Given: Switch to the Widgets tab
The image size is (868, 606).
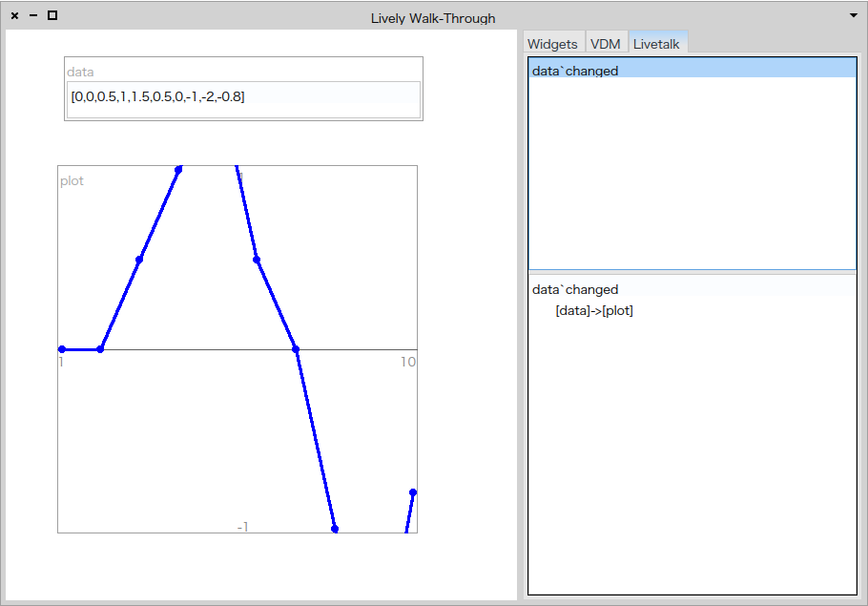Looking at the screenshot, I should pyautogui.click(x=552, y=44).
